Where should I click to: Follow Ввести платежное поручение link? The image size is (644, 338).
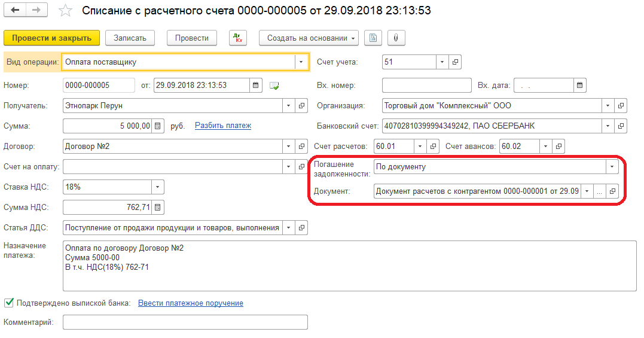pos(191,303)
